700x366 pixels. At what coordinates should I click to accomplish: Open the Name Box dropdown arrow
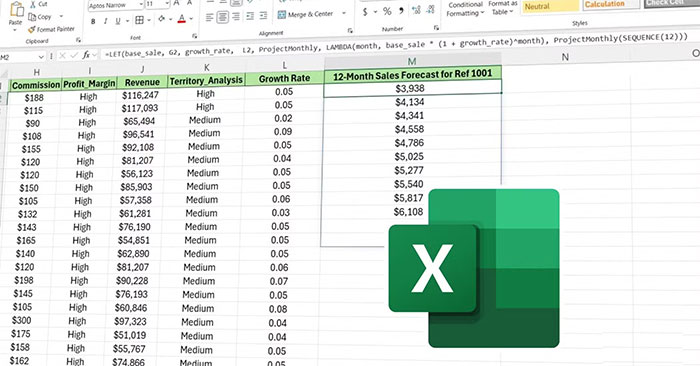click(41, 57)
